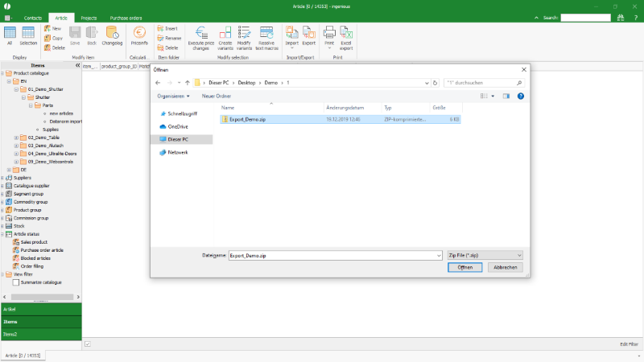Click Delete in Modify item group
This screenshot has height=362, width=644.
point(54,47)
